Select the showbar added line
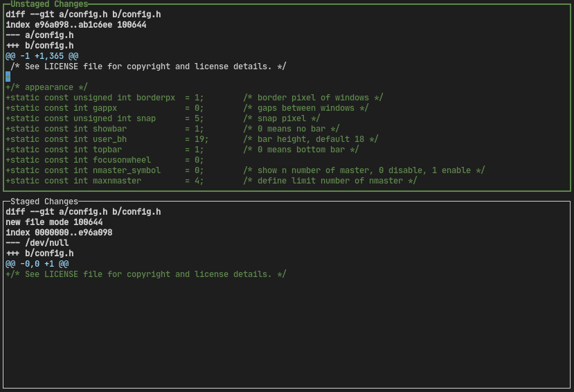 pyautogui.click(x=172, y=129)
